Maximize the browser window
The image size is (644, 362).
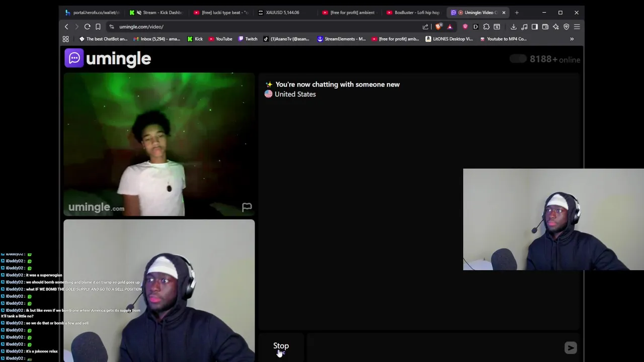(x=560, y=13)
